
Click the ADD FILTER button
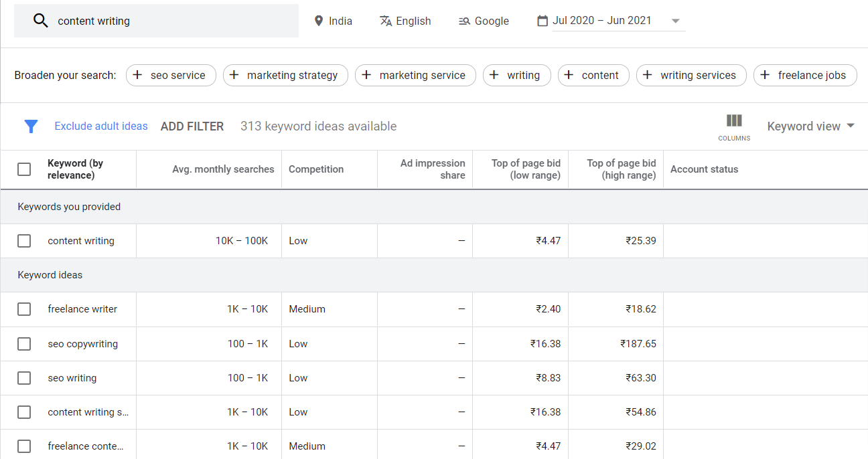(x=192, y=126)
